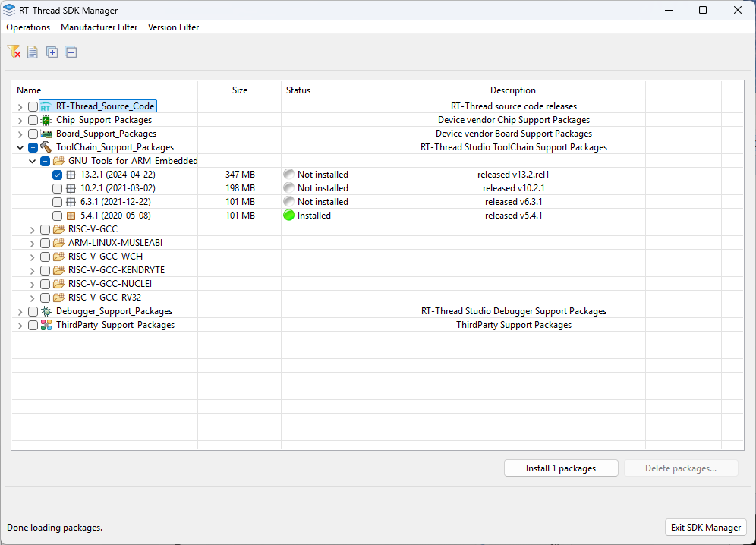The width and height of the screenshot is (756, 545).
Task: Expand all packages with the plus toolbar icon
Action: coord(52,52)
